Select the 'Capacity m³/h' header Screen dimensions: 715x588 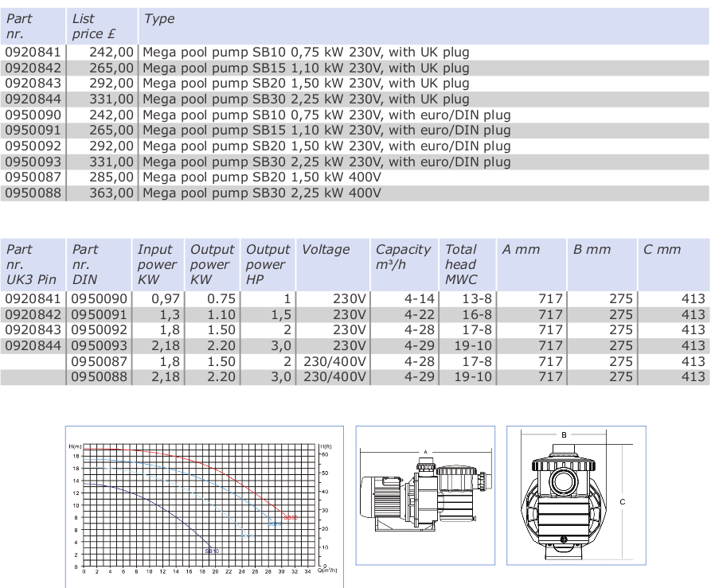tap(404, 264)
